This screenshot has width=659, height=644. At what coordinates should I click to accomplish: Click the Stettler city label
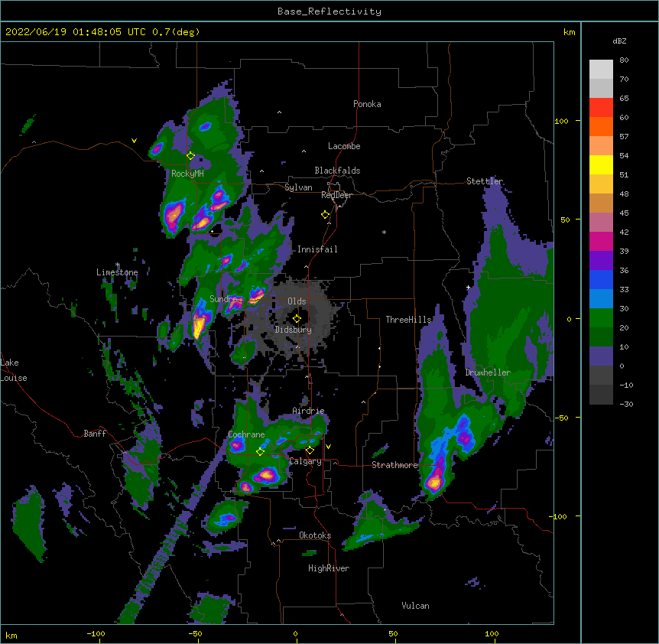point(485,181)
